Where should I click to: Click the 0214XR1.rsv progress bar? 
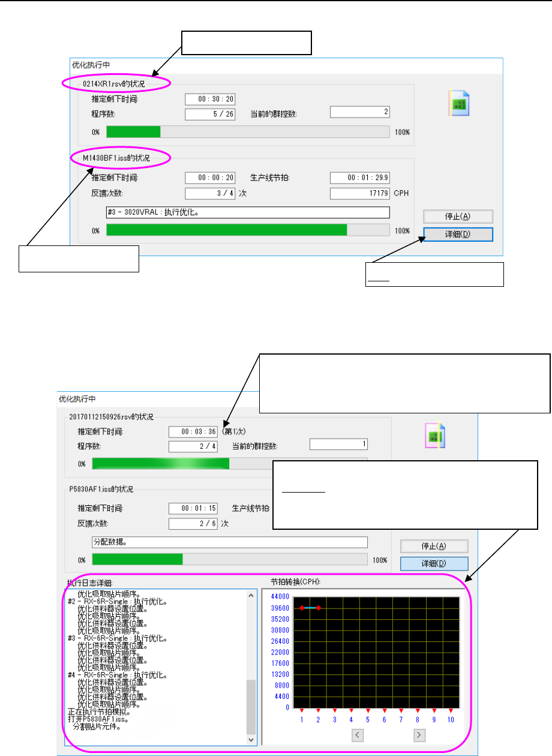coord(248,132)
